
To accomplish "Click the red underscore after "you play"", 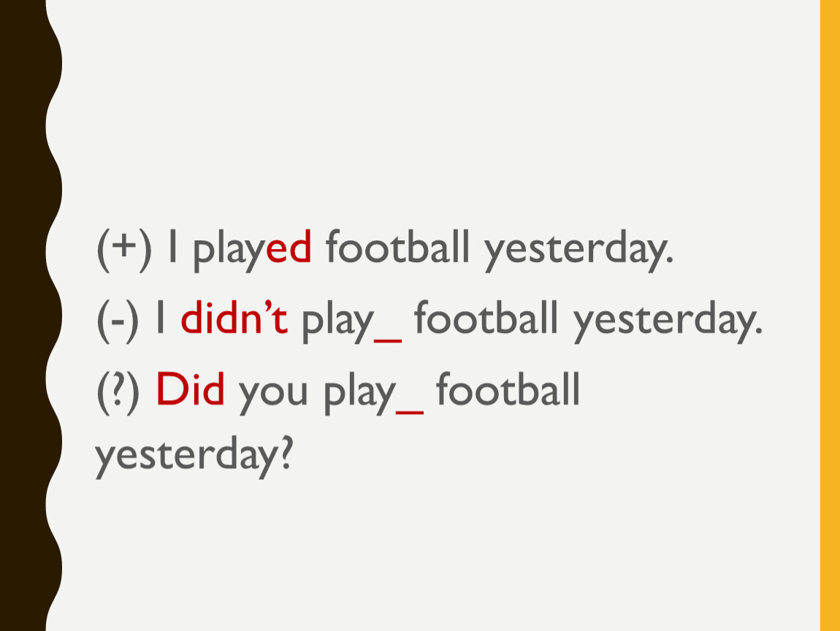I will coord(410,411).
